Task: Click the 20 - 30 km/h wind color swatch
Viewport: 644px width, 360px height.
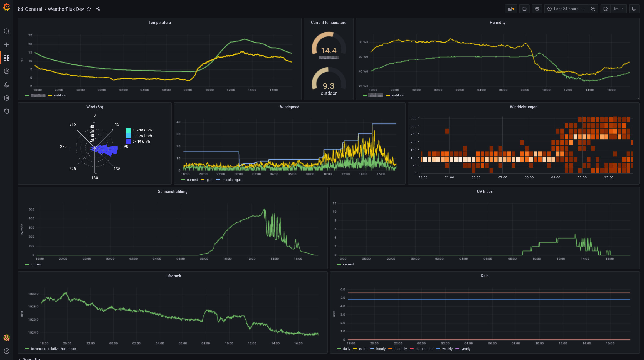Action: 128,130
